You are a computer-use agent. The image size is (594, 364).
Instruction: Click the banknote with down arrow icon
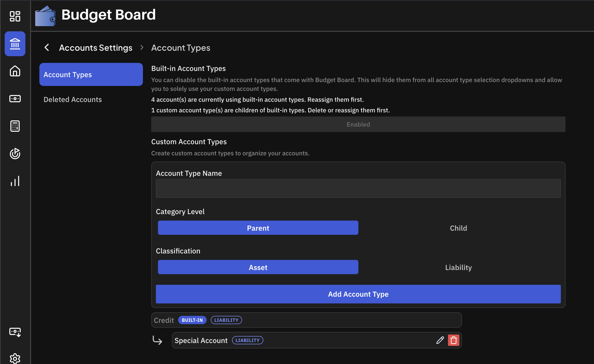[x=15, y=332]
